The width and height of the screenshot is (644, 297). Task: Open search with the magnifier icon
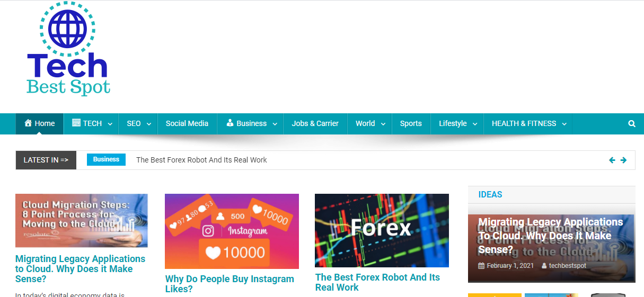[632, 123]
